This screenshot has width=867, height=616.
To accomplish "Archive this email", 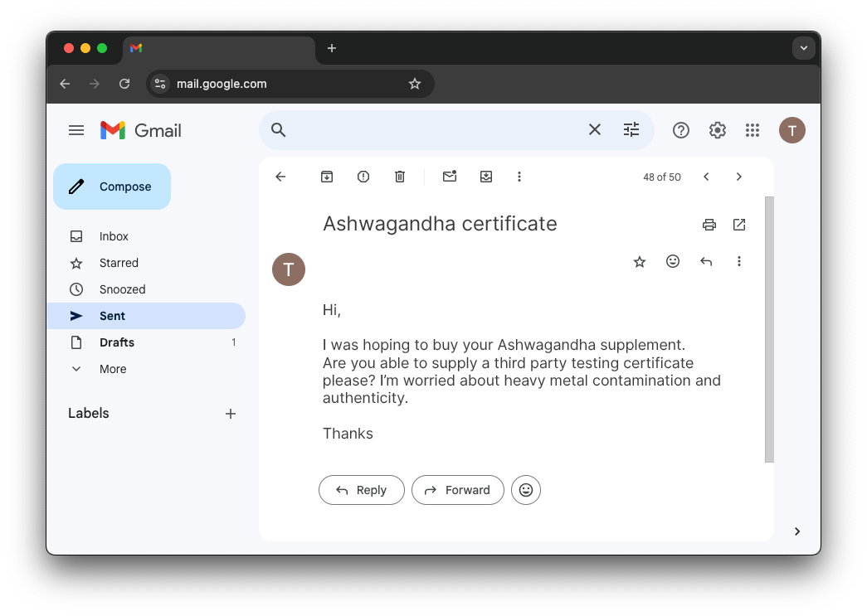I will (327, 177).
